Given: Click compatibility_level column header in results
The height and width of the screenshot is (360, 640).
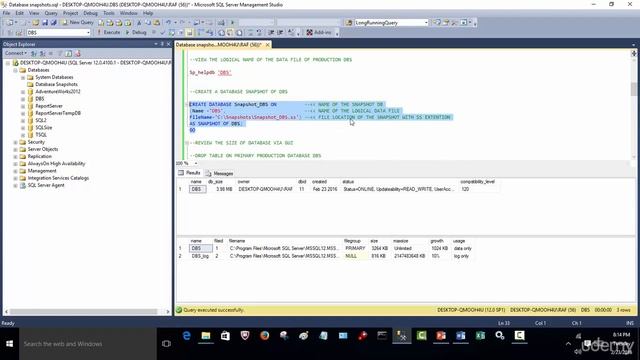Looking at the screenshot, I should pyautogui.click(x=478, y=182).
